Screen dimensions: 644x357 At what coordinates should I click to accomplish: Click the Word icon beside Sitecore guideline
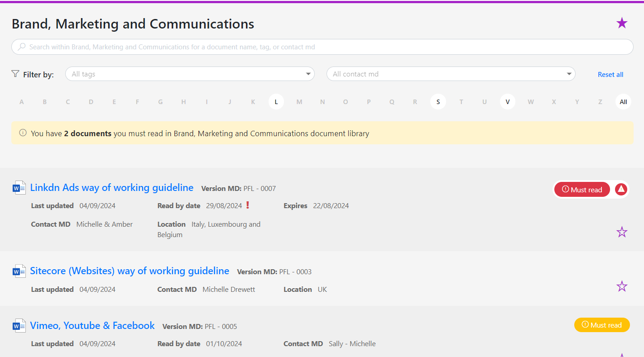(x=19, y=271)
